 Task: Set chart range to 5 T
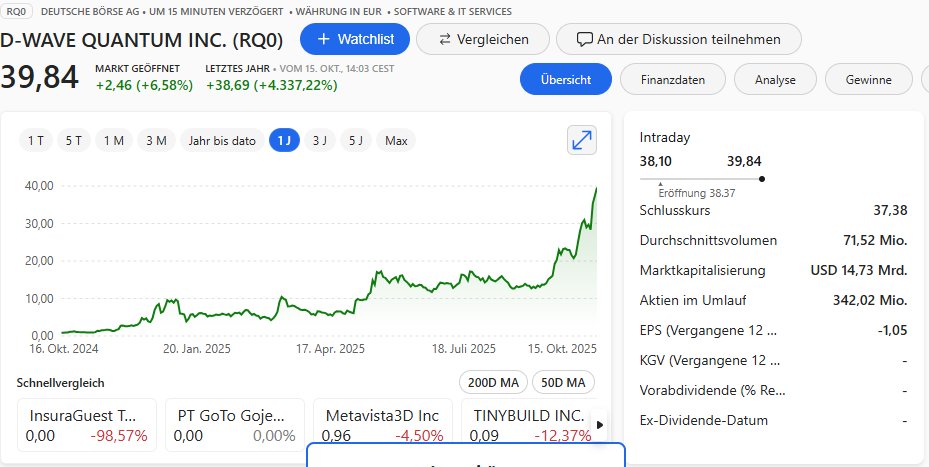click(x=73, y=140)
